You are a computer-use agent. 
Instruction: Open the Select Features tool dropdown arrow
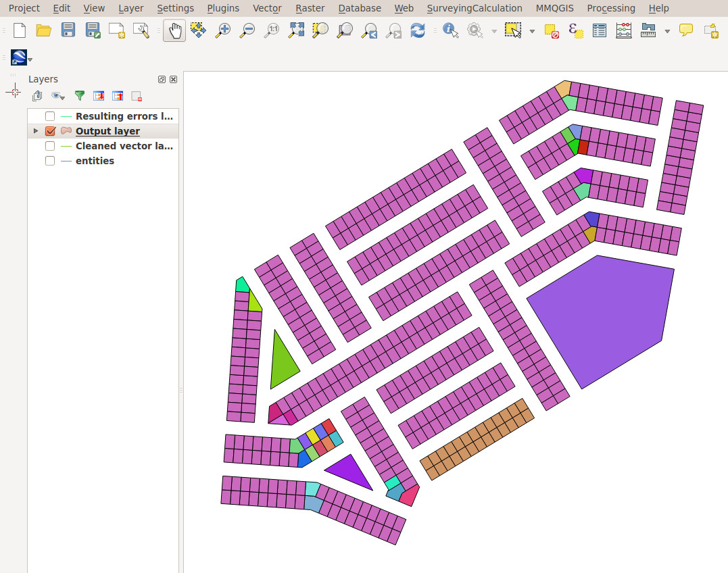click(x=532, y=32)
